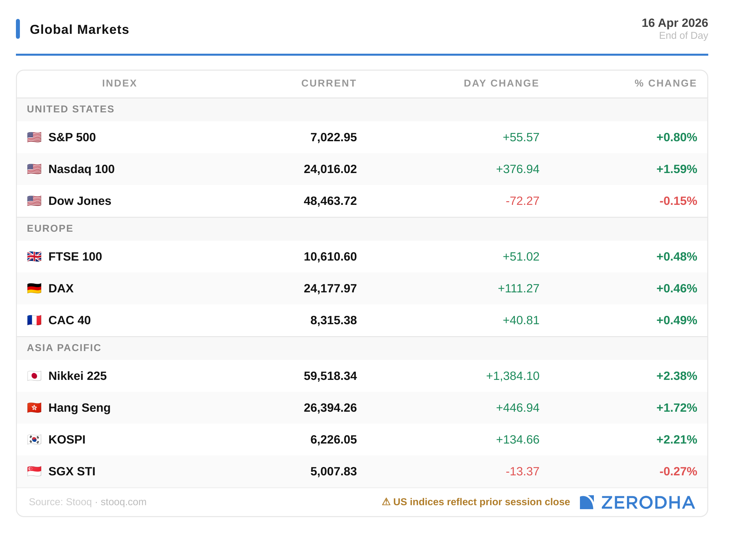Image resolution: width=756 pixels, height=537 pixels.
Task: Click the Hong Kong flag beside Hang Seng
Action: tap(34, 408)
